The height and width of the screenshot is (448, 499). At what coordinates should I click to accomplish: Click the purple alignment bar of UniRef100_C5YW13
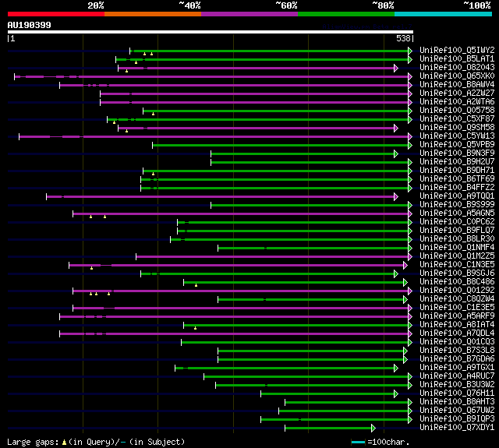[x=216, y=136]
